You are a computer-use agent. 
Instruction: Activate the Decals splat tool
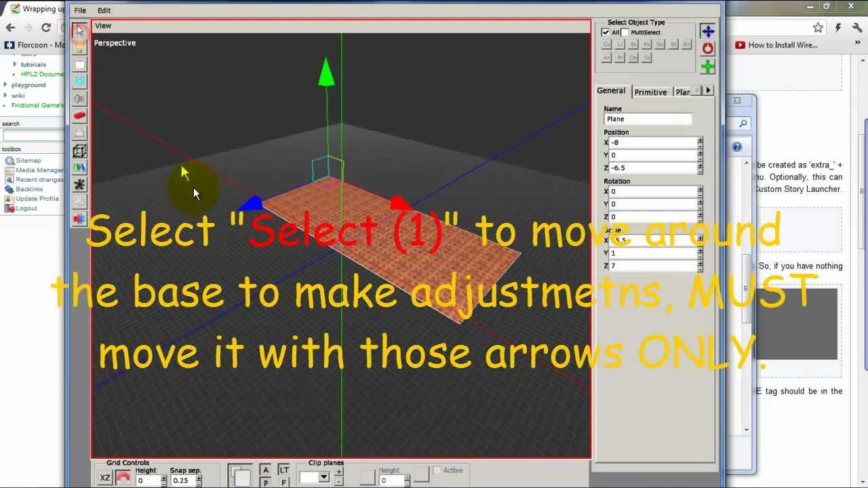79,184
